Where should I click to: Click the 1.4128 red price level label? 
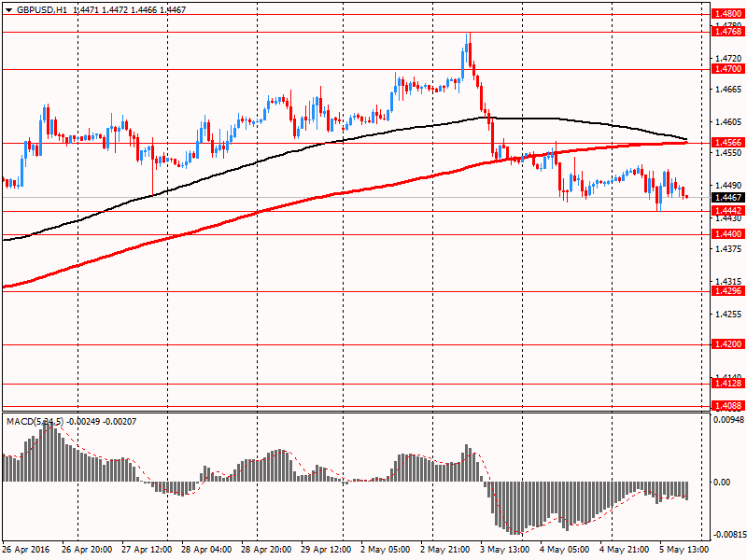[727, 384]
